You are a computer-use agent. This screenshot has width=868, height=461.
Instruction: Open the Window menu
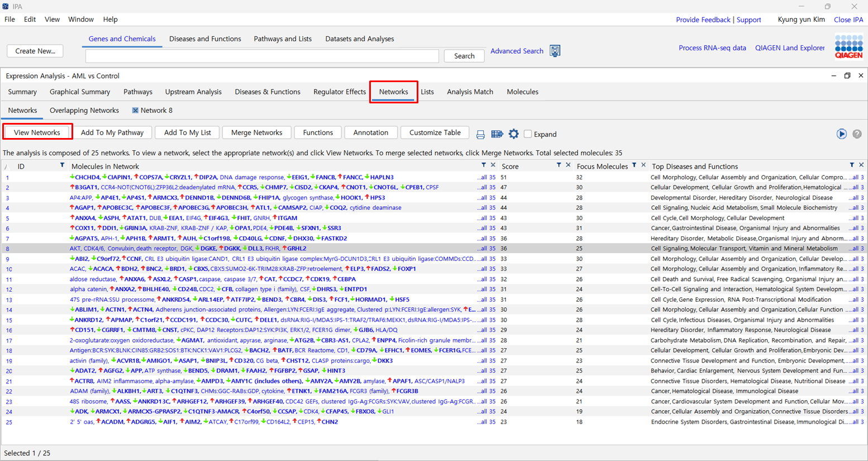(81, 19)
